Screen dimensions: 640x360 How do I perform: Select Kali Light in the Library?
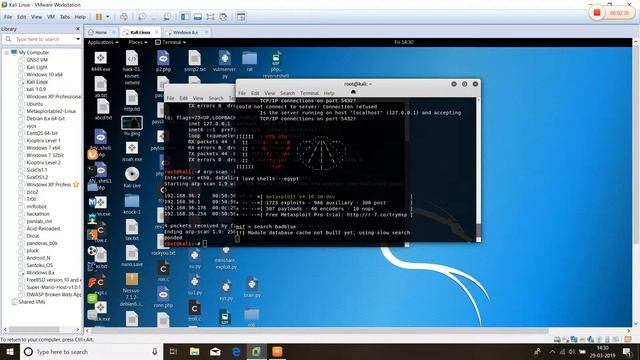[x=37, y=67]
